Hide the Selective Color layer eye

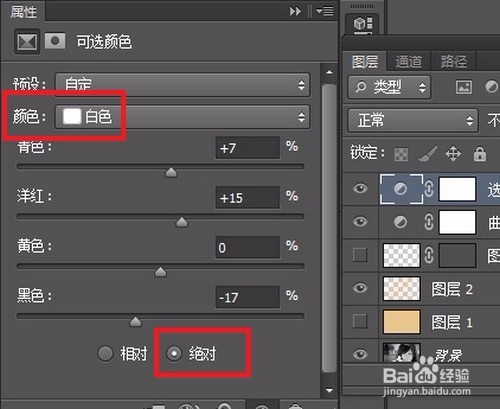(360, 188)
